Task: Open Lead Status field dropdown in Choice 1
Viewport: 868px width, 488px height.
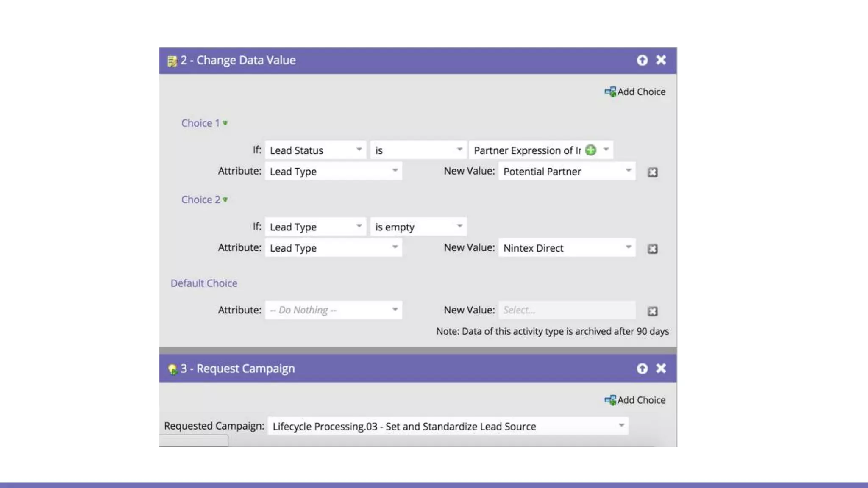Action: coord(359,150)
